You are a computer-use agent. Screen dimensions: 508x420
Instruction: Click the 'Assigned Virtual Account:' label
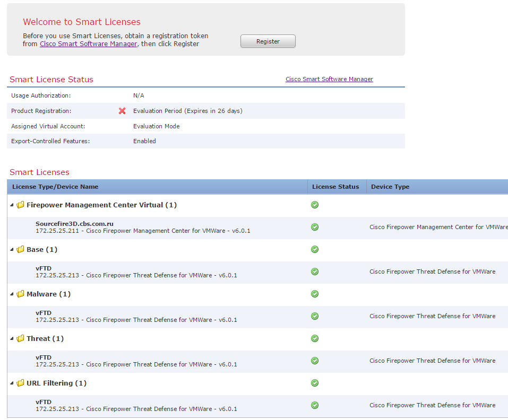48,126
